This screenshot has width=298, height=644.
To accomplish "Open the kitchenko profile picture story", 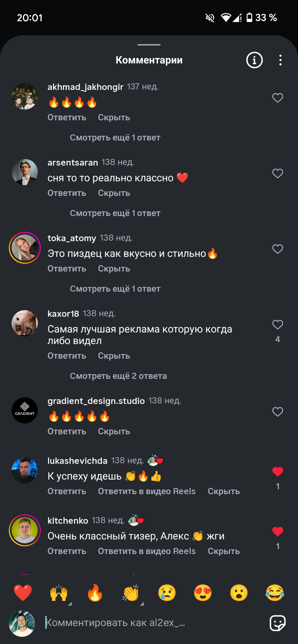I will click(25, 530).
